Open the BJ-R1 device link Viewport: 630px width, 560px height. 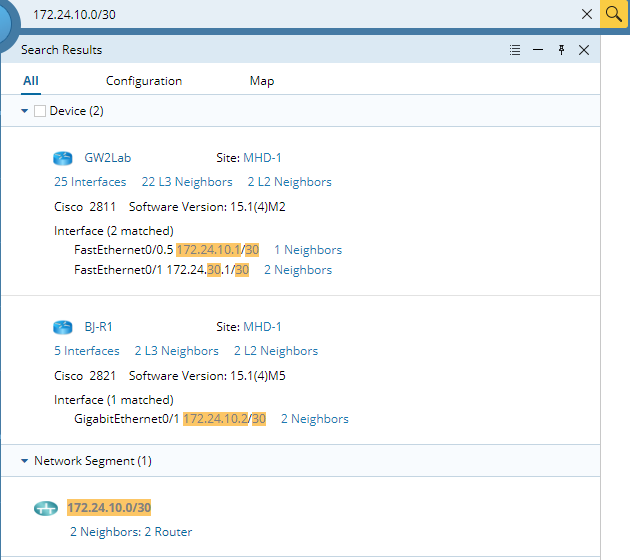(98, 327)
